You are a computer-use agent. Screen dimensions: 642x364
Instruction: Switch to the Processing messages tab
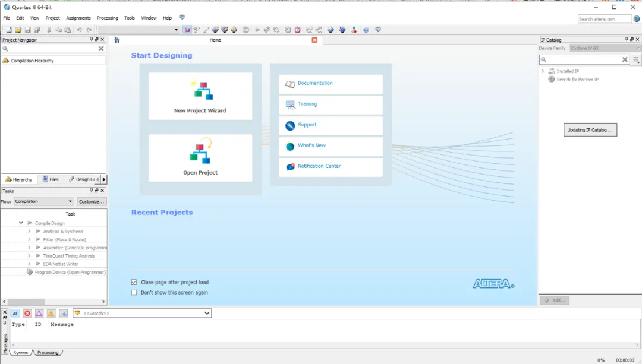click(48, 353)
